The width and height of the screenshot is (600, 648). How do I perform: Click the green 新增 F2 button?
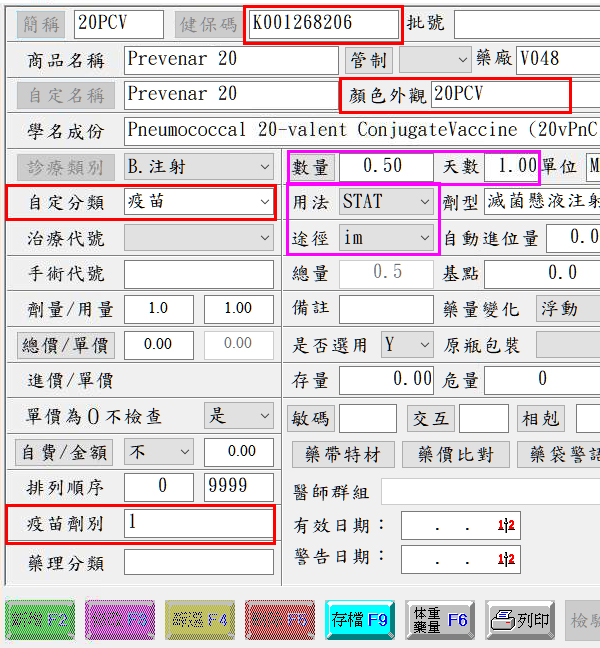coord(40,620)
